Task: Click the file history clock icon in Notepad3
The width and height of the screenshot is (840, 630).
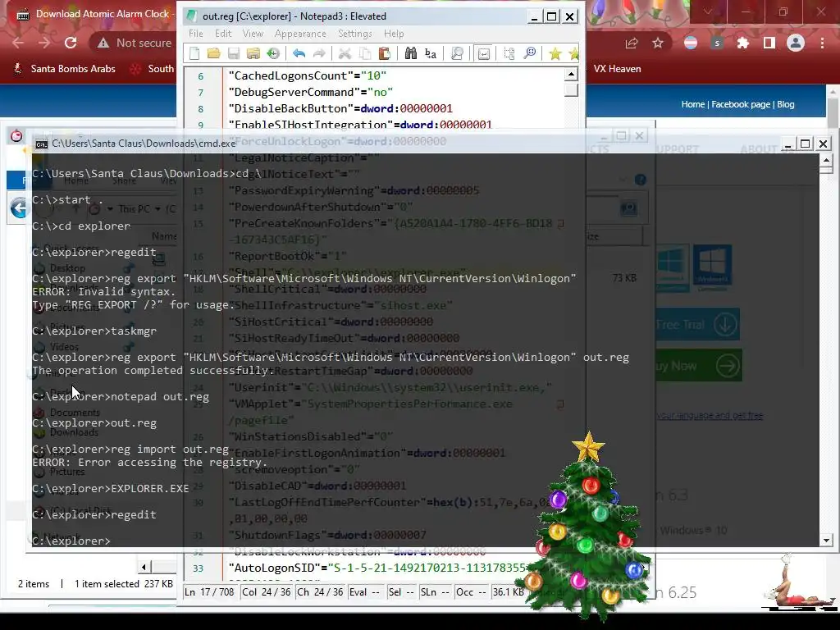Action: [273, 53]
